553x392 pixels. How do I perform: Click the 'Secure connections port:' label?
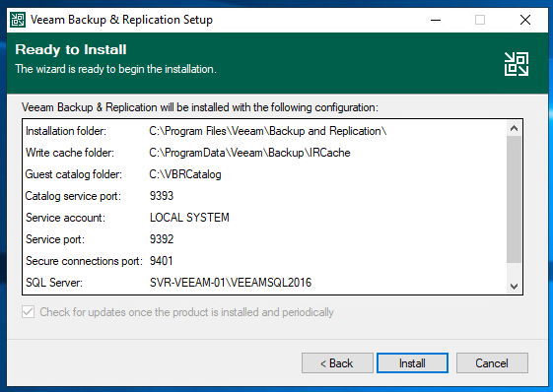(85, 261)
